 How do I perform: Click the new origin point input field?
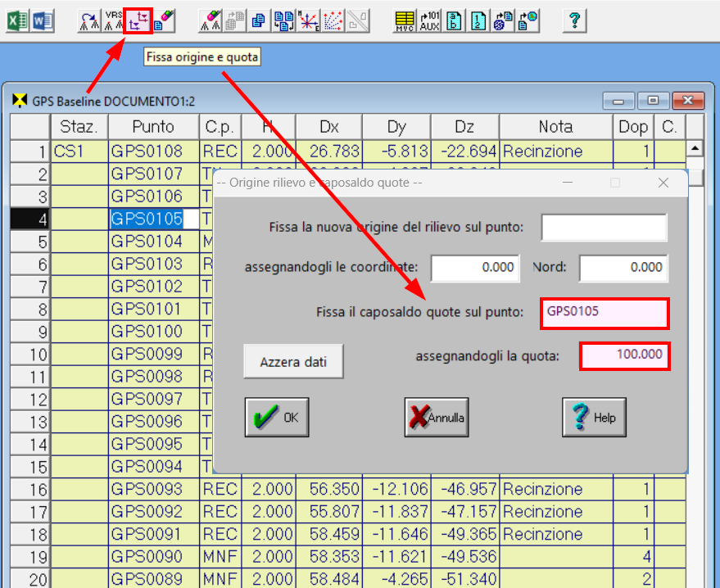pos(605,228)
